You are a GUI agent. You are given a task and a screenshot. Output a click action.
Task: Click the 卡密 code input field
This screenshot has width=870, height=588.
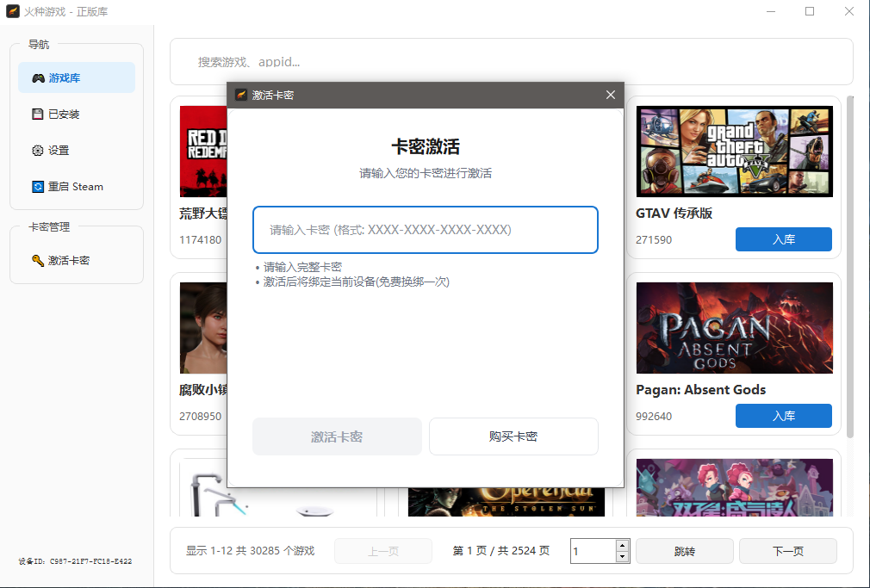[x=426, y=230]
